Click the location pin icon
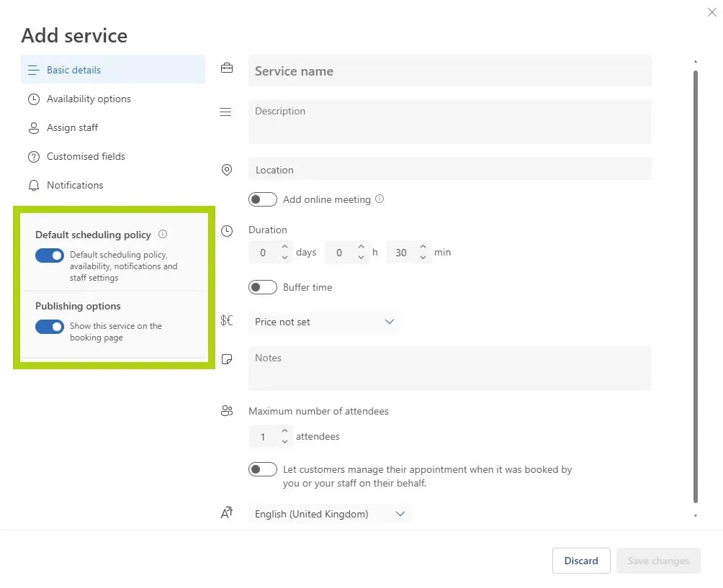This screenshot has width=723, height=588. coord(227,170)
